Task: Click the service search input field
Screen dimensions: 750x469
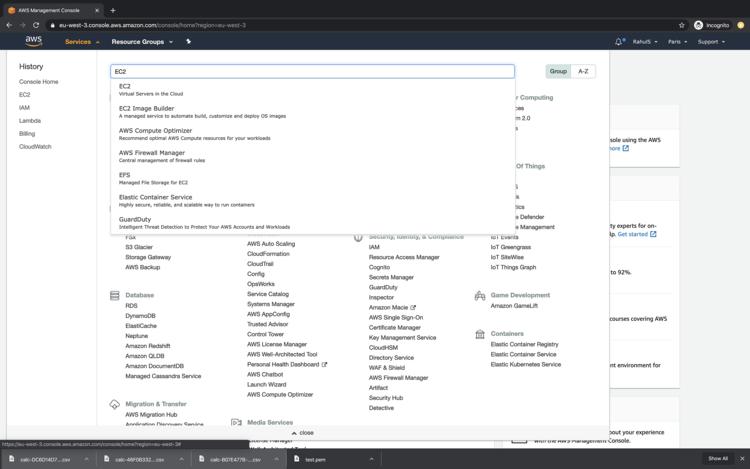Action: (312, 72)
